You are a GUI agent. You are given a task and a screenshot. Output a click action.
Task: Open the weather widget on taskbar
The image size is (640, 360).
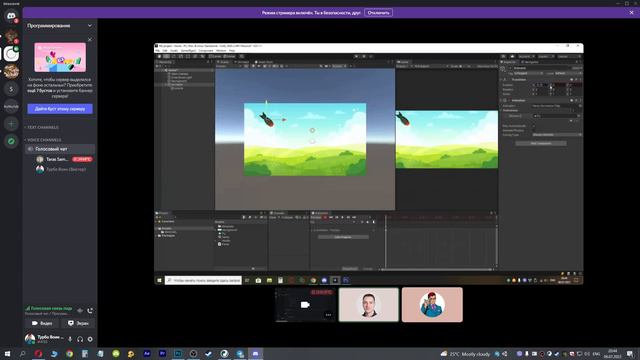pyautogui.click(x=465, y=354)
